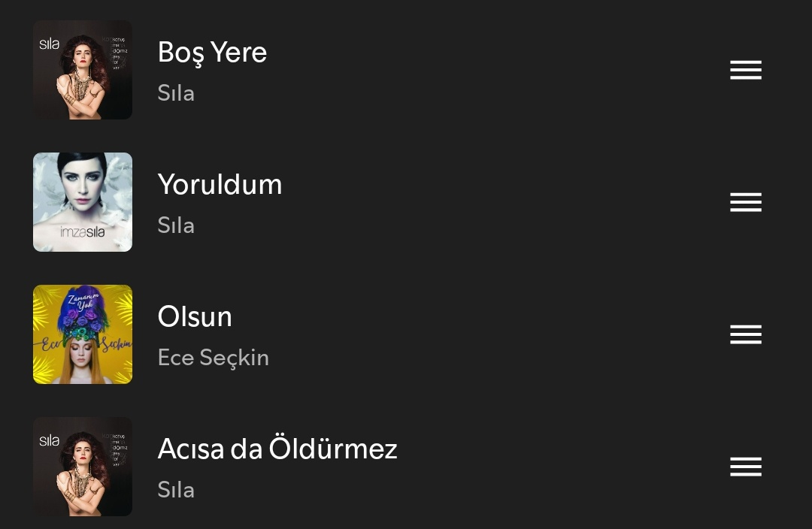Image resolution: width=812 pixels, height=529 pixels.
Task: Select the Yoruldum track title
Action: pyautogui.click(x=220, y=185)
